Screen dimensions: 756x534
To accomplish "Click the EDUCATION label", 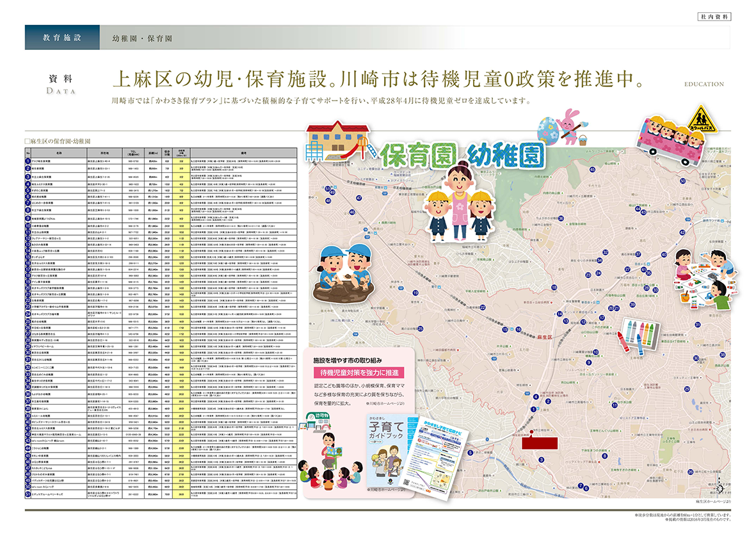I will tap(704, 84).
